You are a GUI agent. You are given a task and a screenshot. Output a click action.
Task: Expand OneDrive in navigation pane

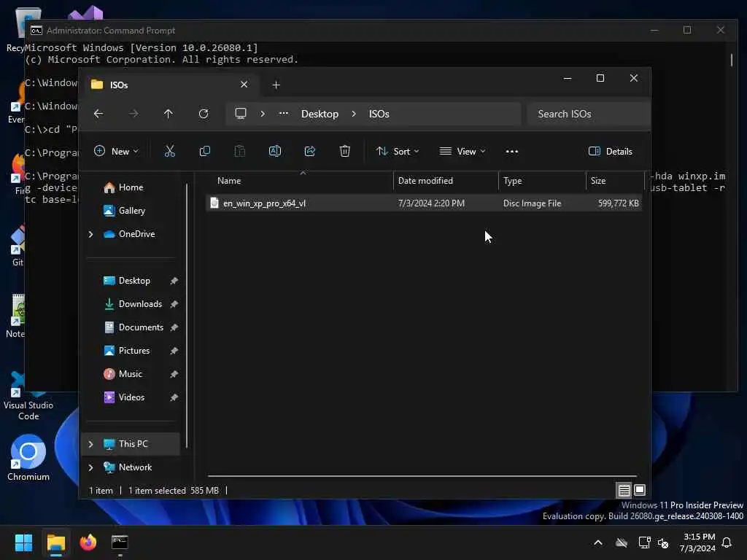pos(91,234)
